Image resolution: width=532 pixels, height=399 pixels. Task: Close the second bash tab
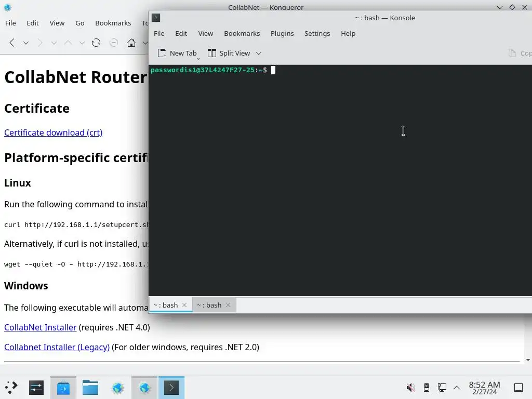pyautogui.click(x=228, y=305)
